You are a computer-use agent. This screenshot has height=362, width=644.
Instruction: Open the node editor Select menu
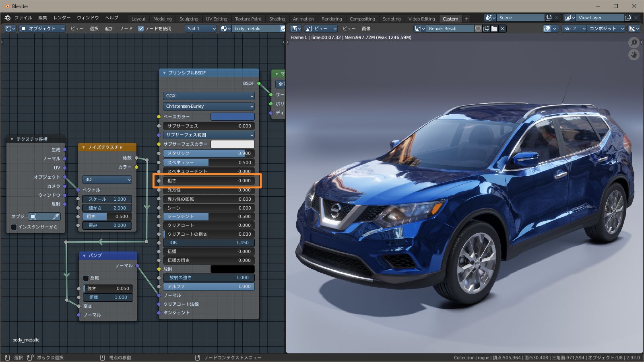94,29
